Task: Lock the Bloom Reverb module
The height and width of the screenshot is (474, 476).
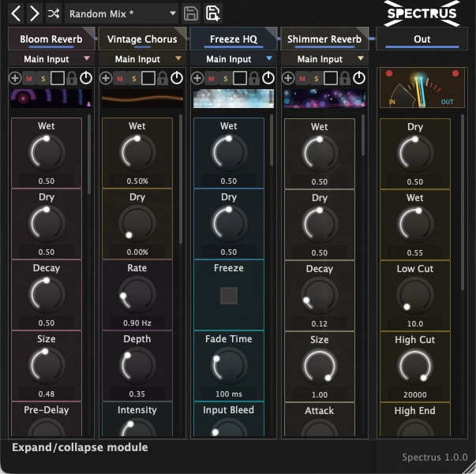Action: tap(72, 78)
